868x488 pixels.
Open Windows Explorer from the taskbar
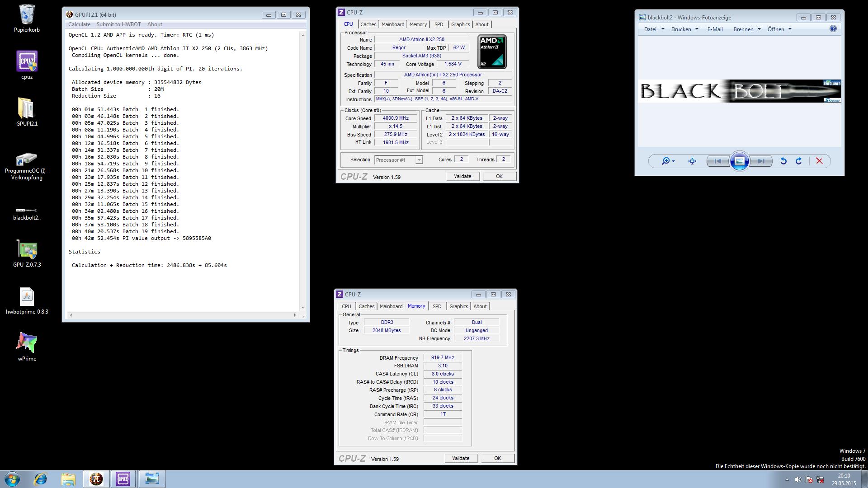click(68, 479)
